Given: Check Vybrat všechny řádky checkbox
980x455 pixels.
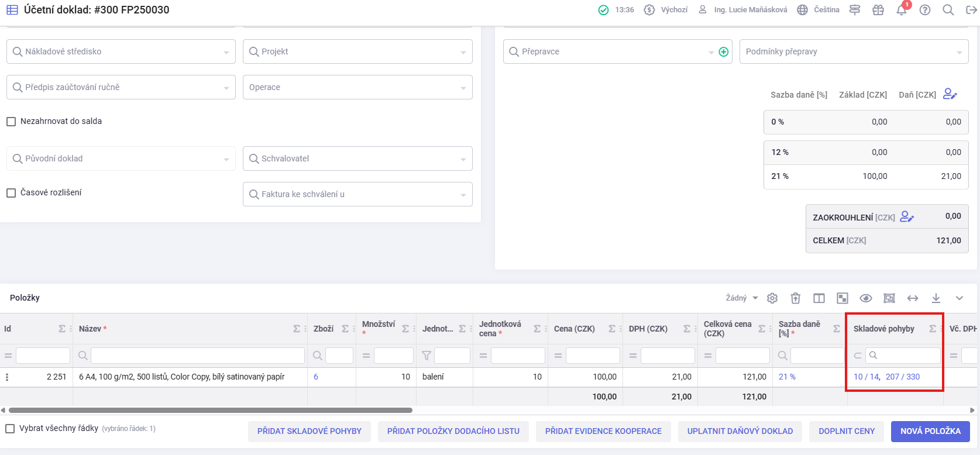Looking at the screenshot, I should point(10,429).
